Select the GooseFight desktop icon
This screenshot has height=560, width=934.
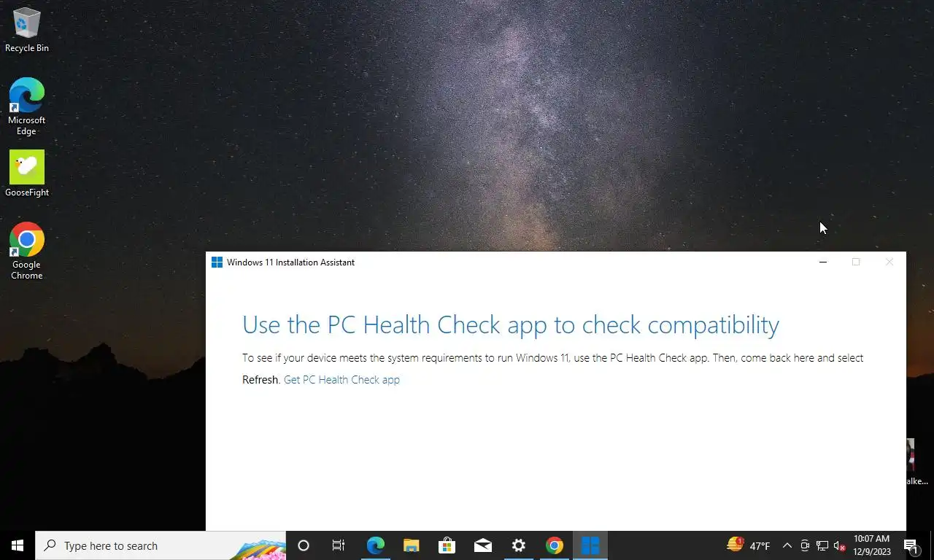[27, 174]
